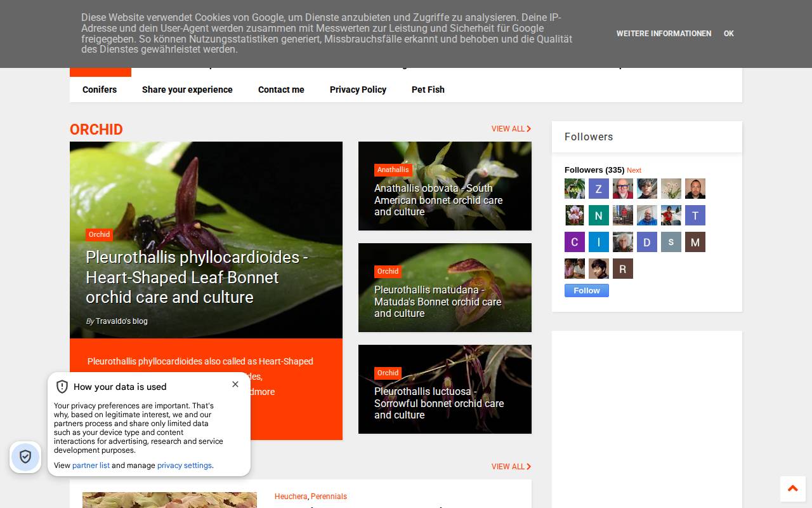Open Anathallis obovata orchid care article
Viewport: 812px width, 508px height.
(x=438, y=200)
